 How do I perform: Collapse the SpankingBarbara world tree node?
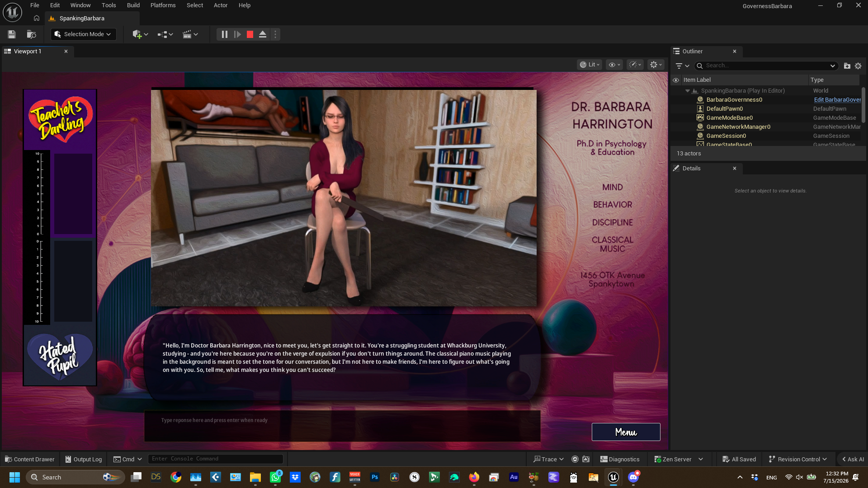pos(688,91)
